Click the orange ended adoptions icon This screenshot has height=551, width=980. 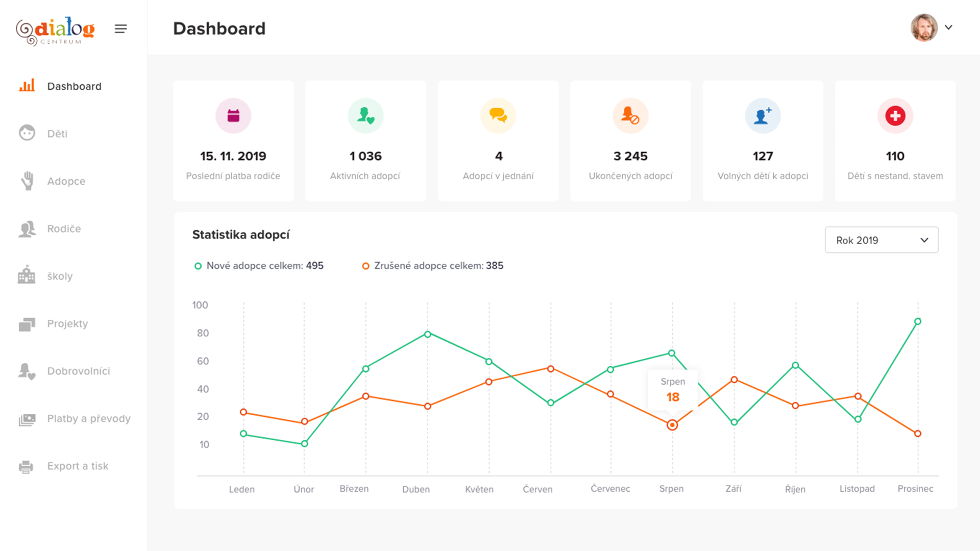point(630,116)
